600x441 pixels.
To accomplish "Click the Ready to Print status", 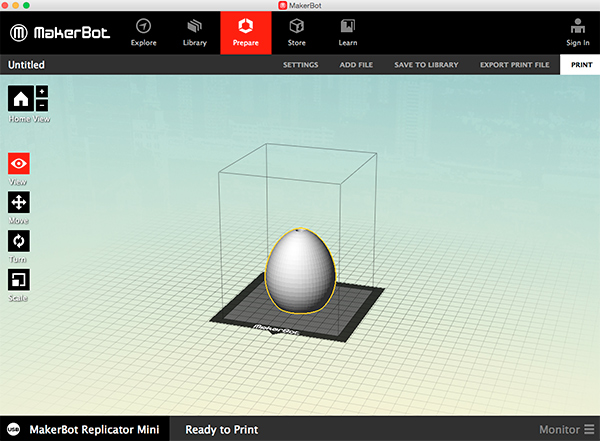I will click(x=222, y=430).
